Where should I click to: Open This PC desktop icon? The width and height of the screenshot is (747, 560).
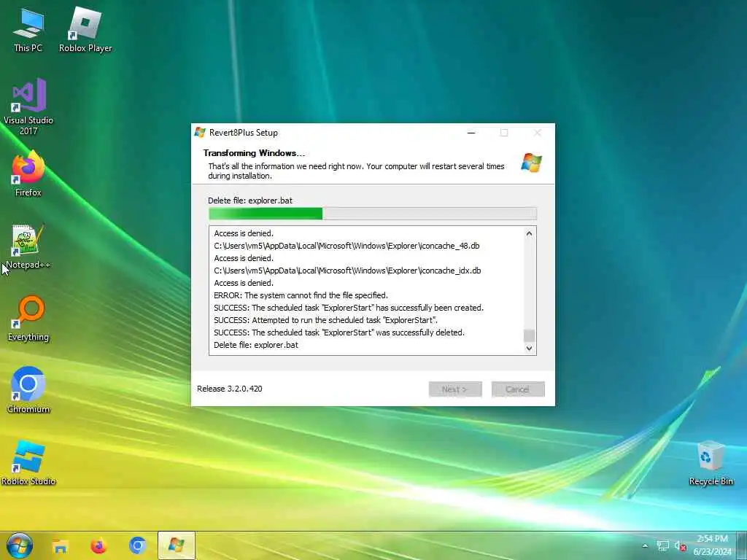[x=28, y=31]
